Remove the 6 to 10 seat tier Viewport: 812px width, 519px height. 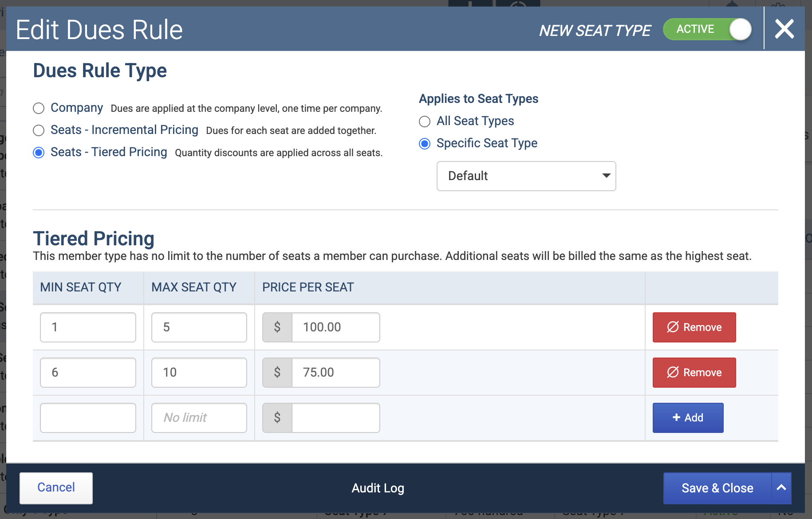coord(694,373)
